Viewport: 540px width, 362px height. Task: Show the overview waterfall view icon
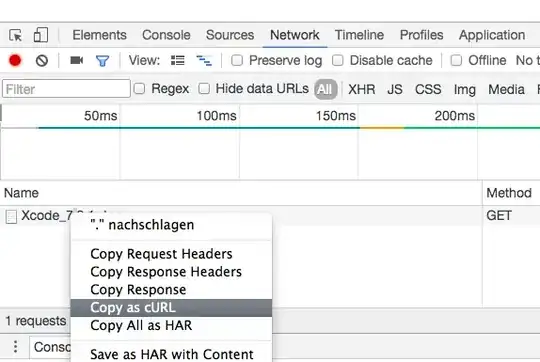pyautogui.click(x=204, y=61)
